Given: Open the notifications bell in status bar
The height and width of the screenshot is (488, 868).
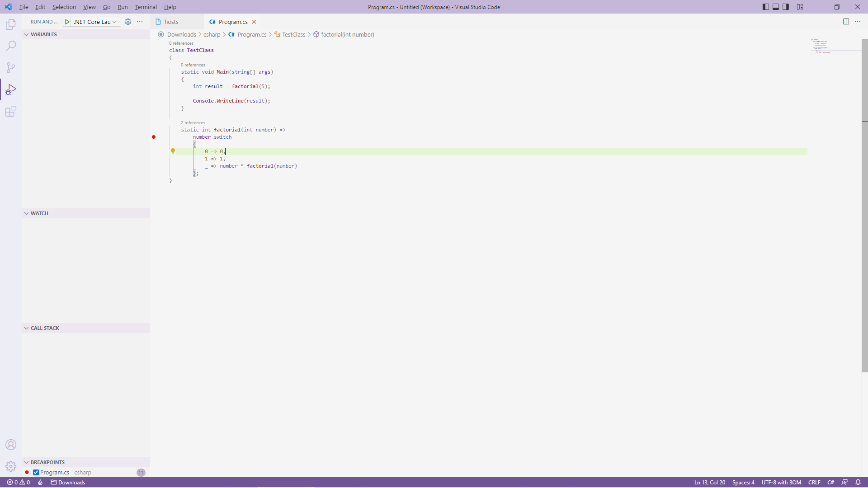Looking at the screenshot, I should (x=858, y=482).
